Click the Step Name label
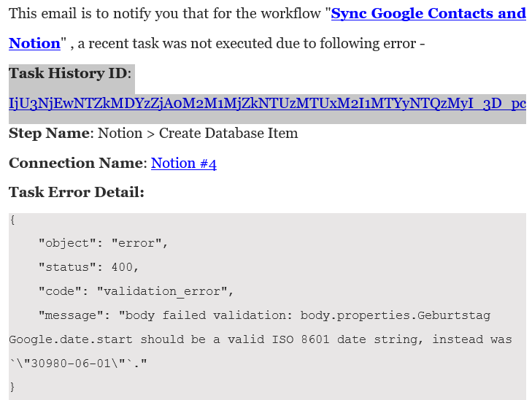The height and width of the screenshot is (400, 532). [x=51, y=134]
